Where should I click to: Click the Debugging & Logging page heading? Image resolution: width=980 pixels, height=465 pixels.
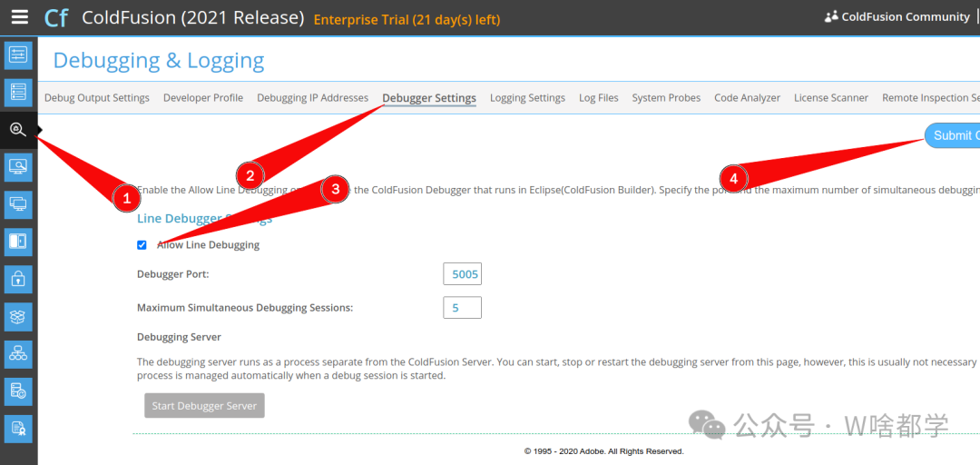(159, 60)
